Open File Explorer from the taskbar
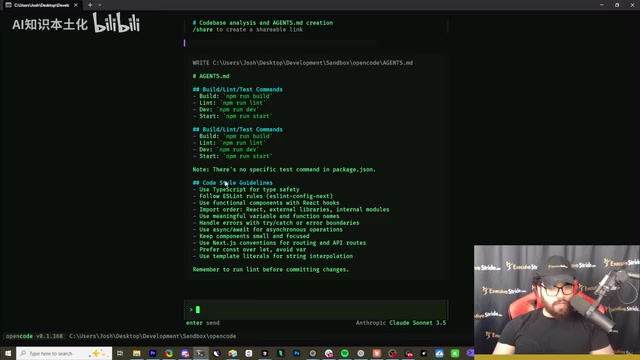The image size is (640, 360). [136, 353]
